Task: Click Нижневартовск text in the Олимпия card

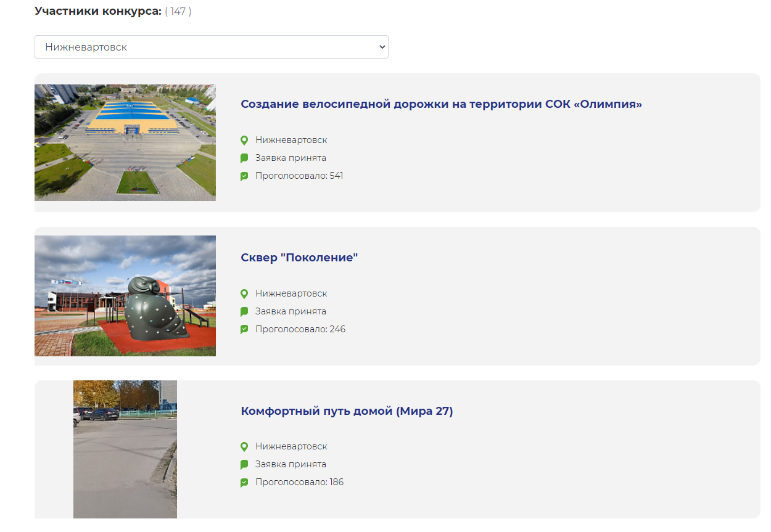Action: coord(291,140)
